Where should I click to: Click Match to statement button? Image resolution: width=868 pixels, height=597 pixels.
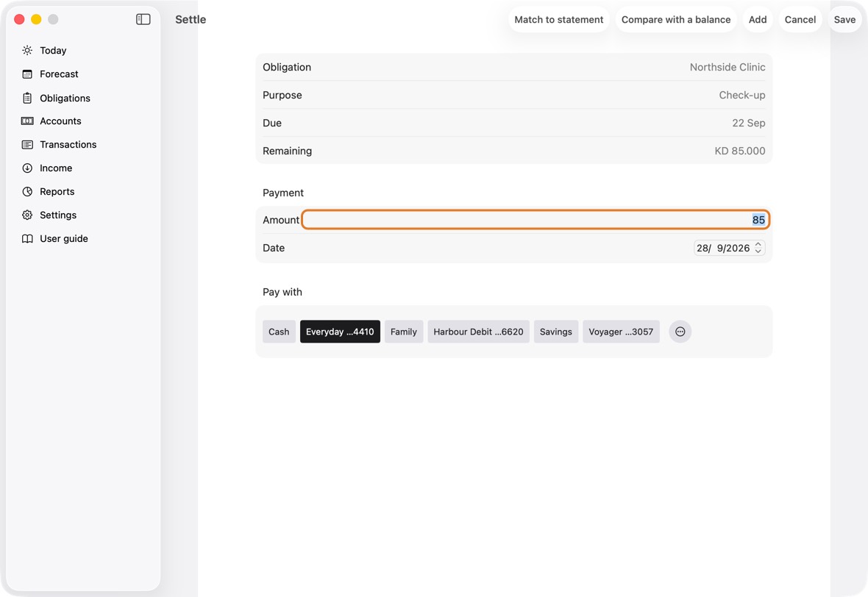[x=558, y=19]
